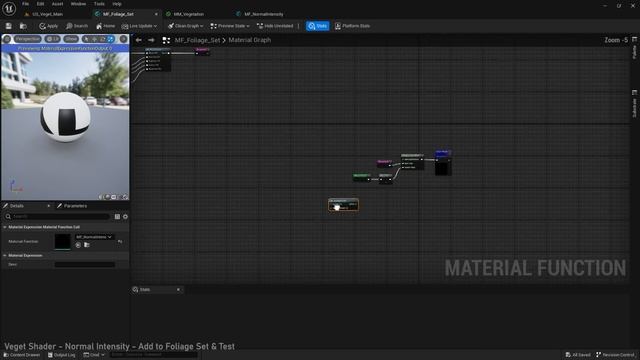Select the green node in the graph
The width and height of the screenshot is (640, 360).
click(362, 178)
